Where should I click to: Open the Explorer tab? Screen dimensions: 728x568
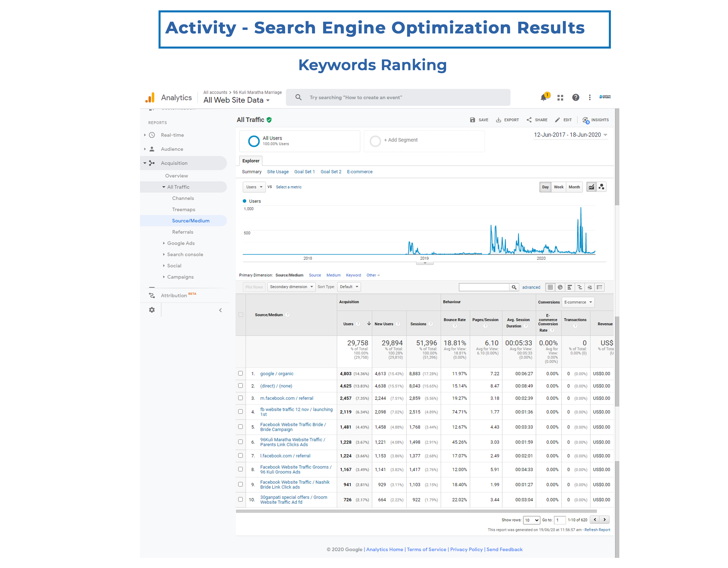click(251, 161)
